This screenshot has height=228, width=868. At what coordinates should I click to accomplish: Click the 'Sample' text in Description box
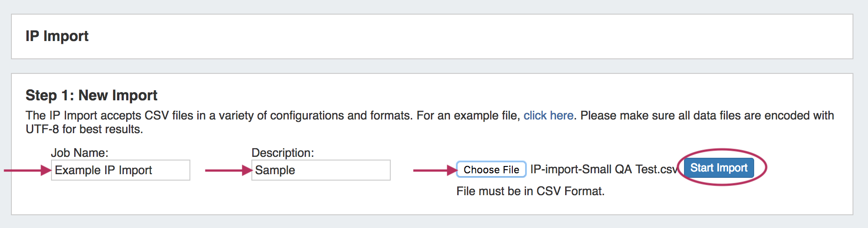(275, 170)
